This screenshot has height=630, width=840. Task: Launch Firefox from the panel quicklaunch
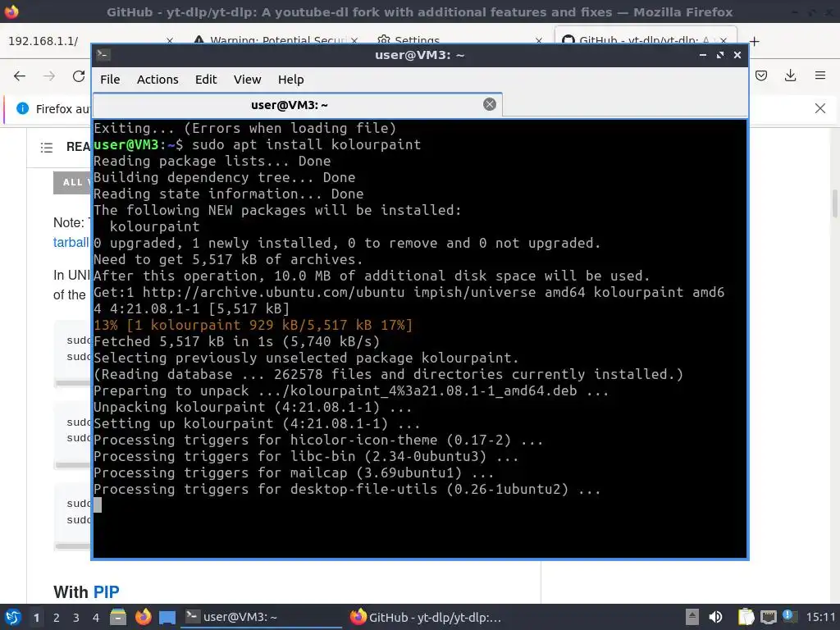coord(143,617)
